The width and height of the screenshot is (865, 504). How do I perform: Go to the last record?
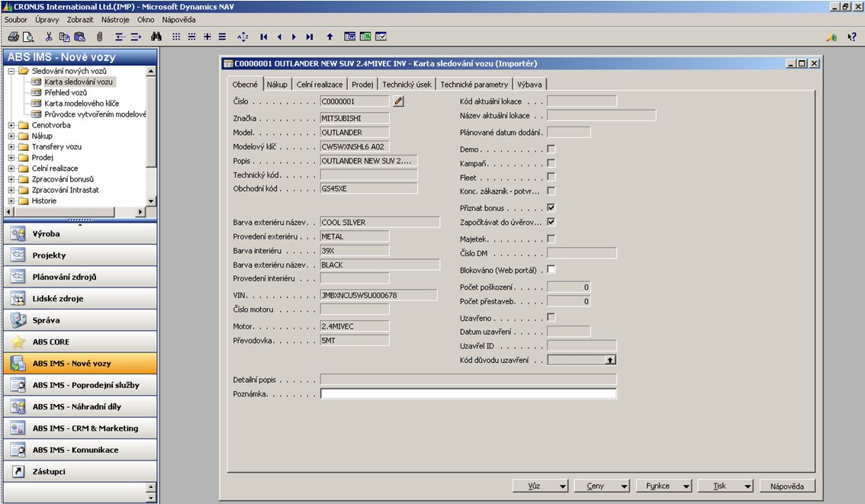(310, 37)
